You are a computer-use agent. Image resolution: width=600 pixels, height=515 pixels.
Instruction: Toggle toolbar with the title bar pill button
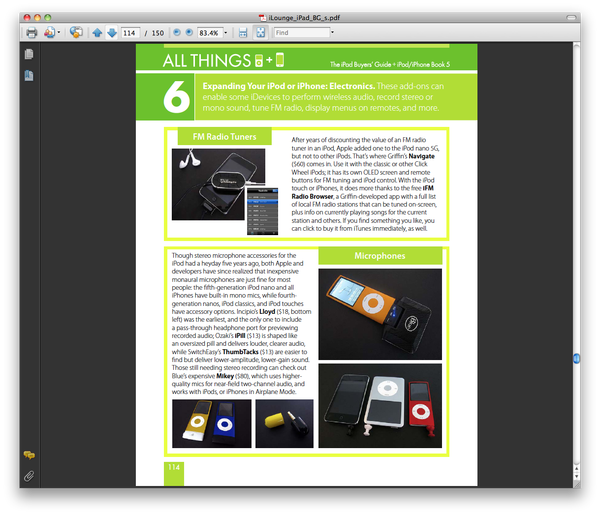[x=571, y=18]
